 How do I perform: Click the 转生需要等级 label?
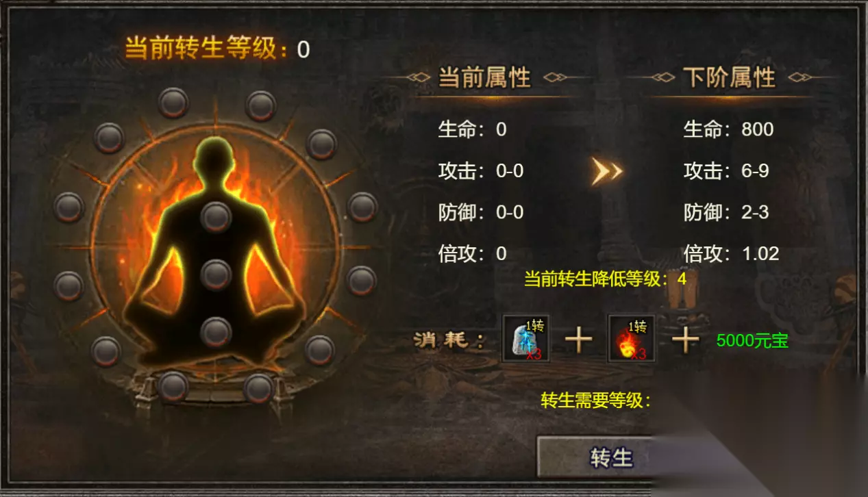[595, 400]
